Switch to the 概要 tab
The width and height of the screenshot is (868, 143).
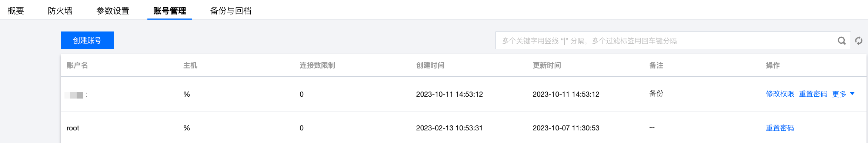[16, 11]
